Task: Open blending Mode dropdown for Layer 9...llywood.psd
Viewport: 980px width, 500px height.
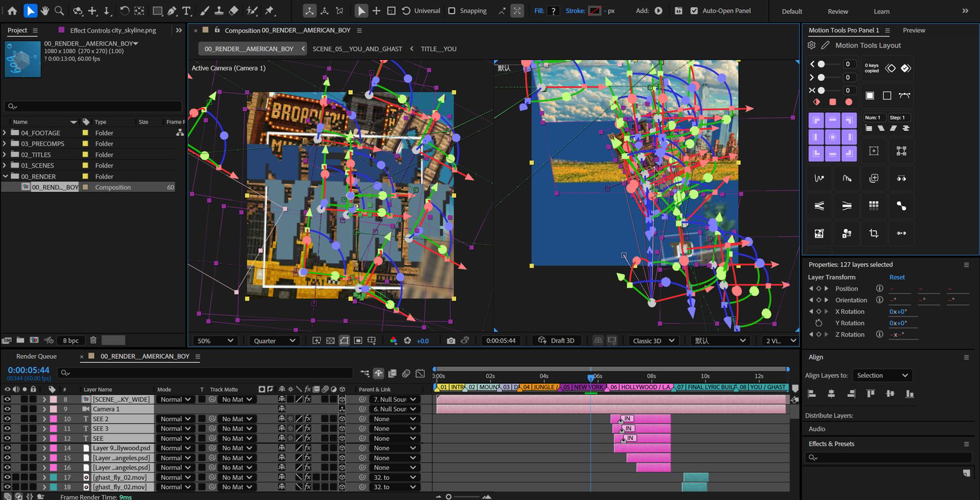Action: click(174, 448)
